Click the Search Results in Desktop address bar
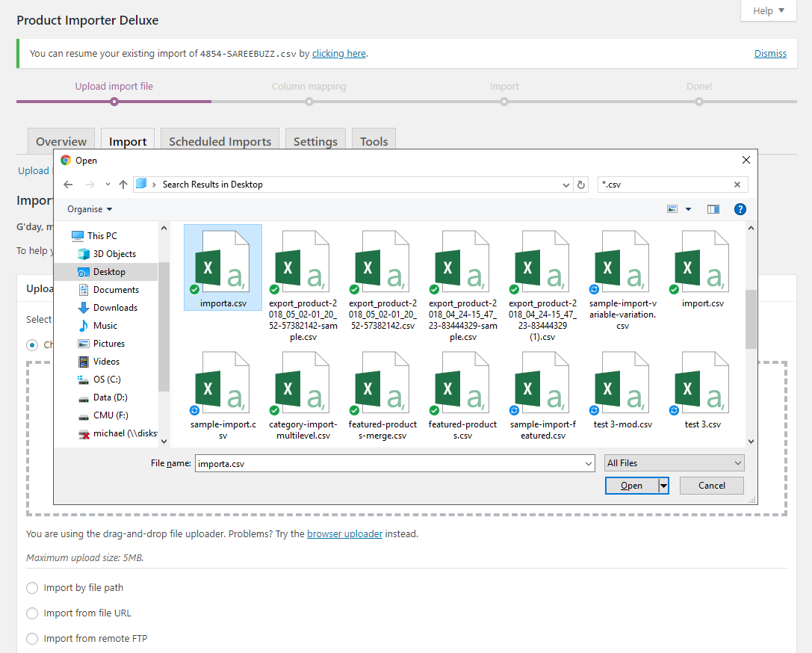Viewport: 812px width, 653px height. point(352,185)
